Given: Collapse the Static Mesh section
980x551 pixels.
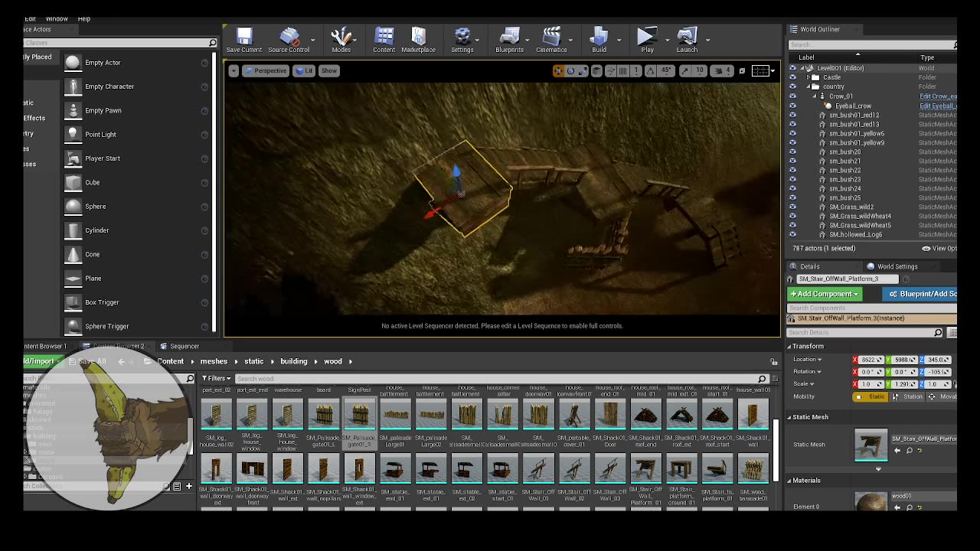Looking at the screenshot, I should (789, 417).
